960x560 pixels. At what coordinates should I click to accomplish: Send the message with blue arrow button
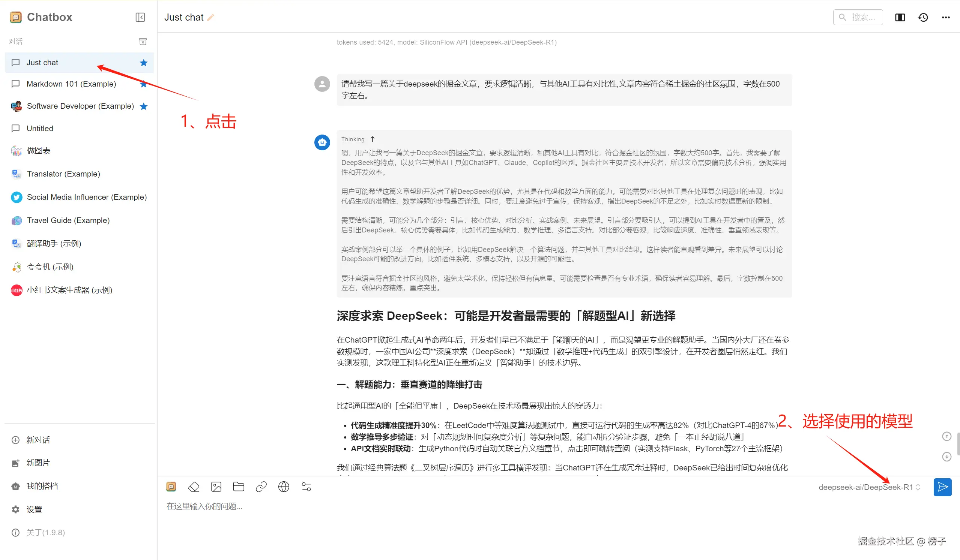(943, 487)
